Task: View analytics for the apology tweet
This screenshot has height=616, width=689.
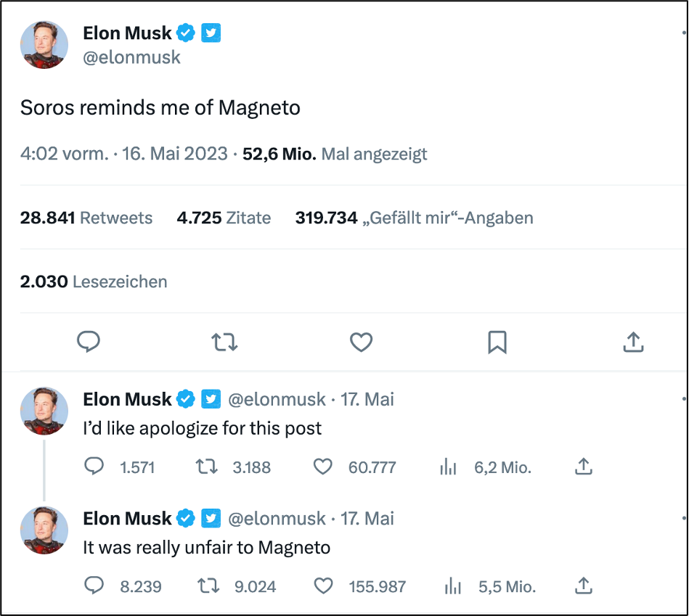Action: (449, 467)
